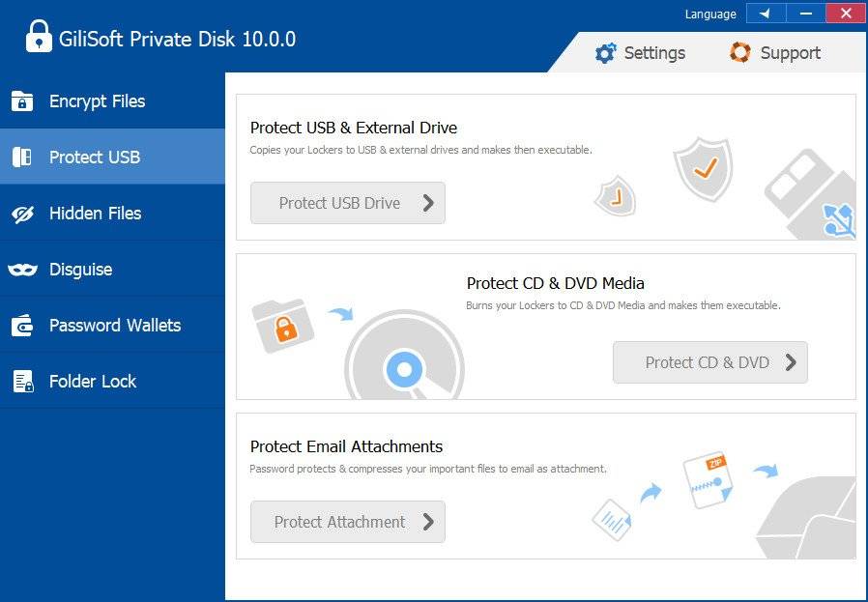Open the Settings tab

click(x=641, y=53)
